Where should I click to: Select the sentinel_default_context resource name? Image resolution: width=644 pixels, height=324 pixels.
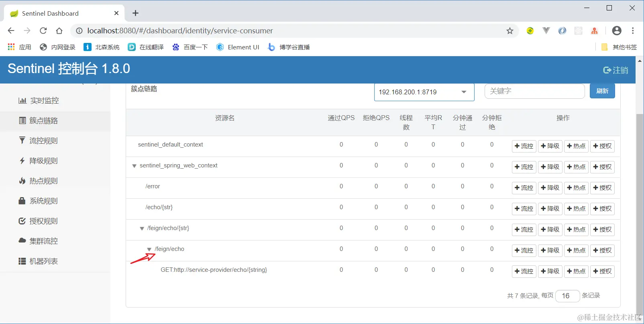click(x=170, y=145)
